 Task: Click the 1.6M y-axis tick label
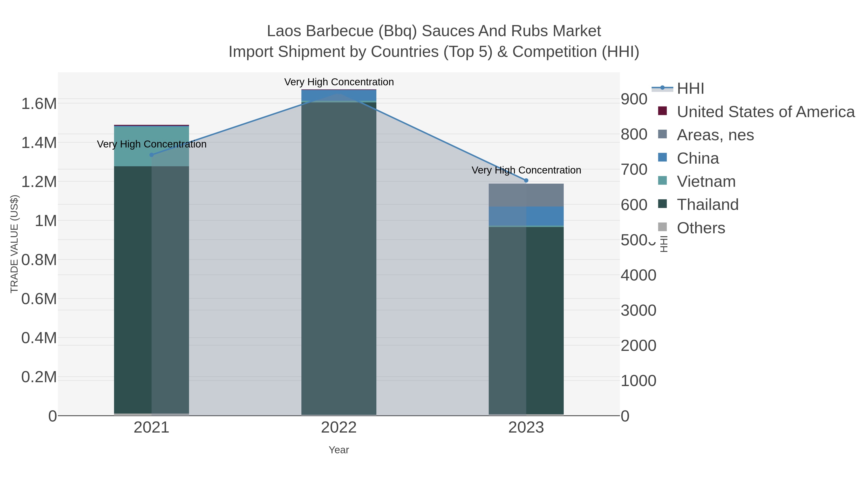click(39, 104)
